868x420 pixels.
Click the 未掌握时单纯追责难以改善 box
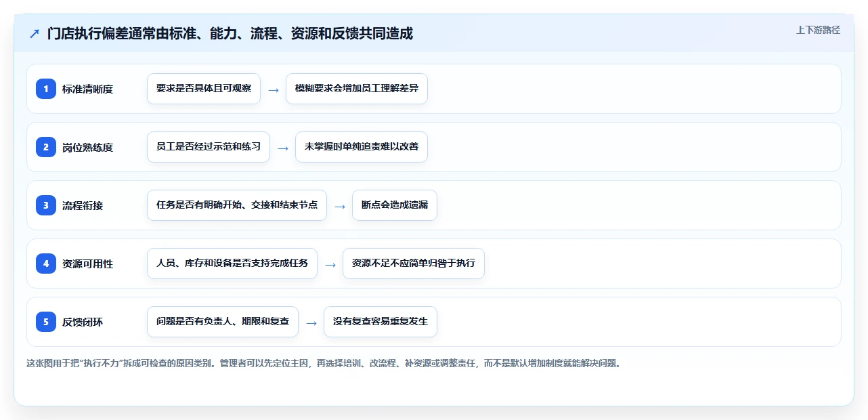[x=362, y=147]
